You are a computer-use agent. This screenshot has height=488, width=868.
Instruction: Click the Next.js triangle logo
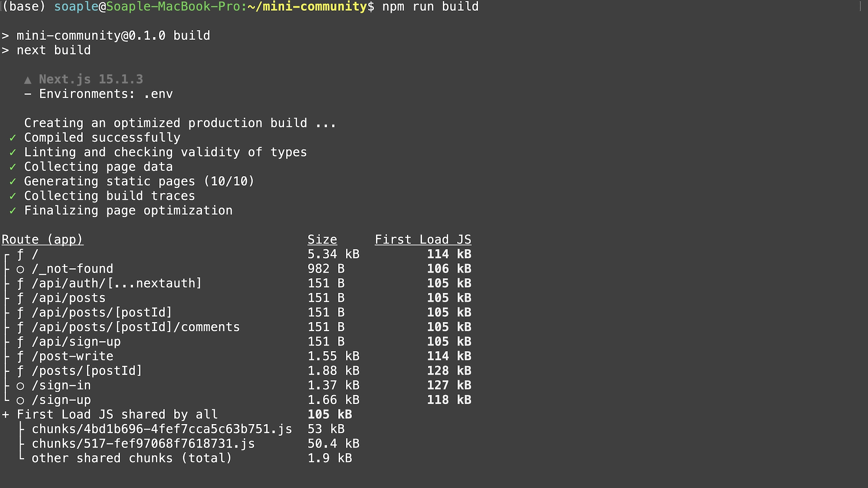28,80
